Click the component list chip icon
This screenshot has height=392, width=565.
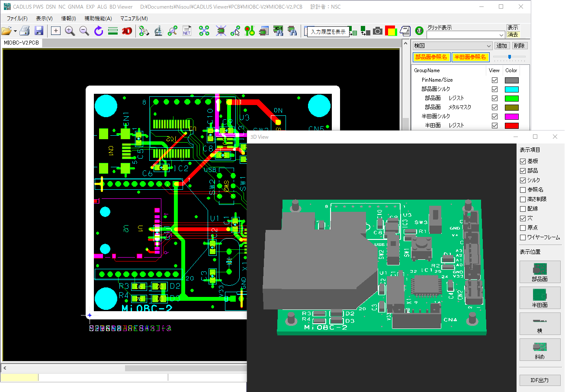(263, 31)
